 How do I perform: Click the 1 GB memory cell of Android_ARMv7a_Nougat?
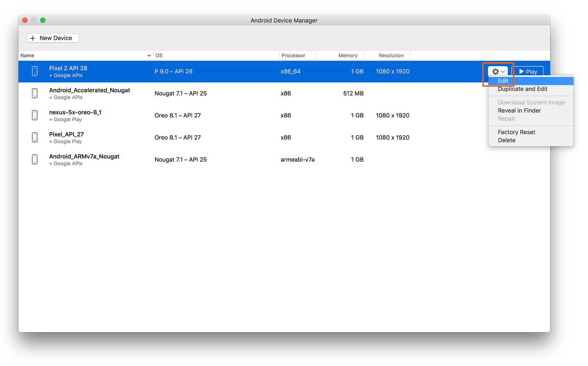tap(357, 160)
